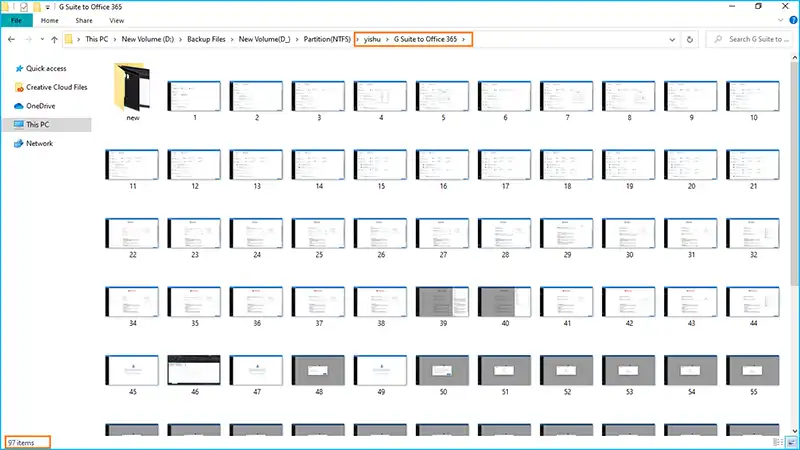Click Properties checkmark icon in title bar
800x450 pixels.
click(x=23, y=7)
